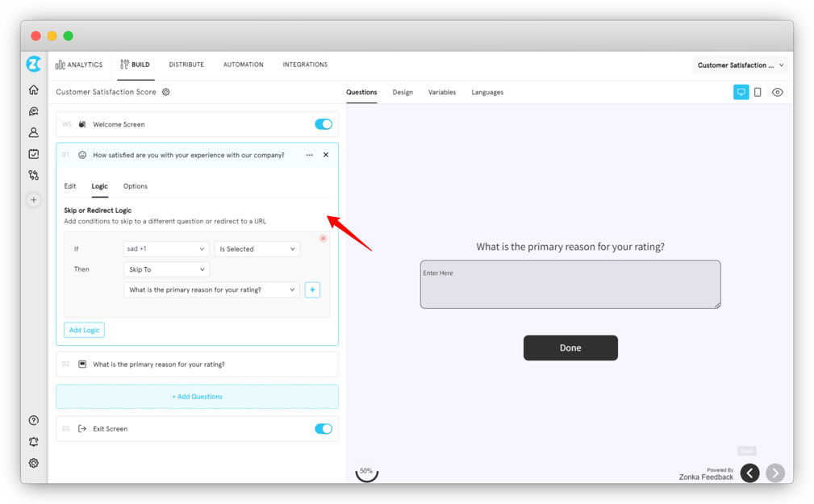Switch to the Design tab
Viewport: 814px width, 504px height.
tap(403, 92)
